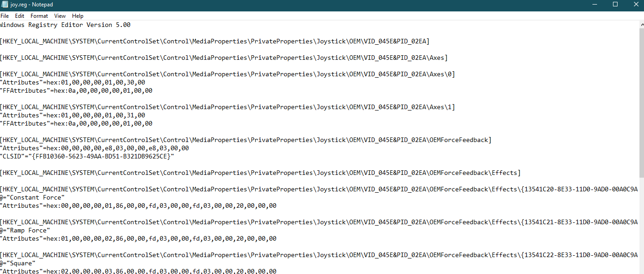Click the 'Windows Registry Editor Version 5.00' line

point(65,25)
